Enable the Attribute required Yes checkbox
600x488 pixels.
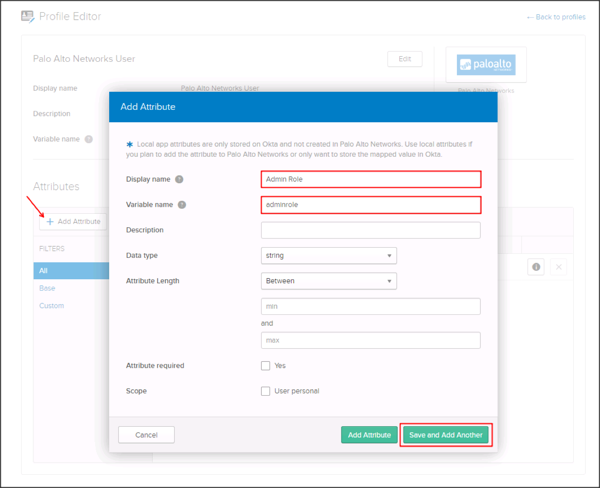pyautogui.click(x=266, y=366)
